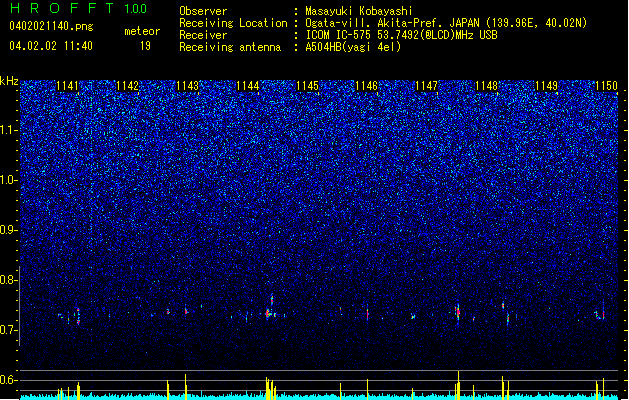Click time marker 1144
The image size is (629, 400).
(x=248, y=86)
